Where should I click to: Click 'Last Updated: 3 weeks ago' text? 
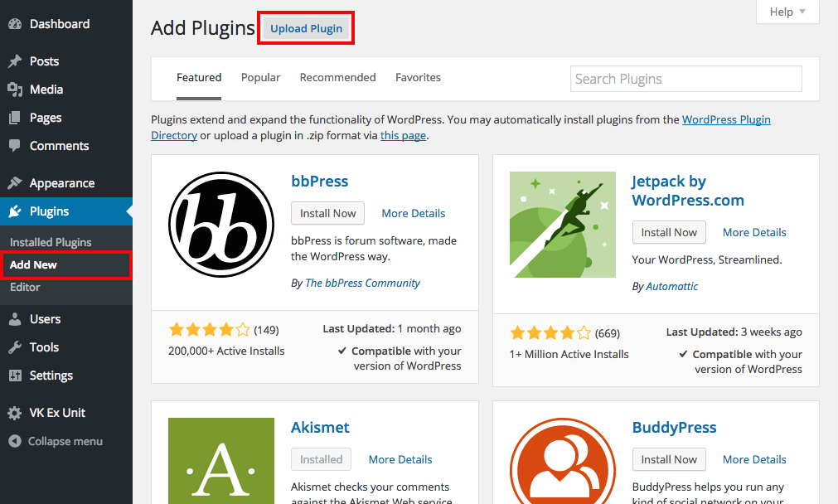coord(734,332)
